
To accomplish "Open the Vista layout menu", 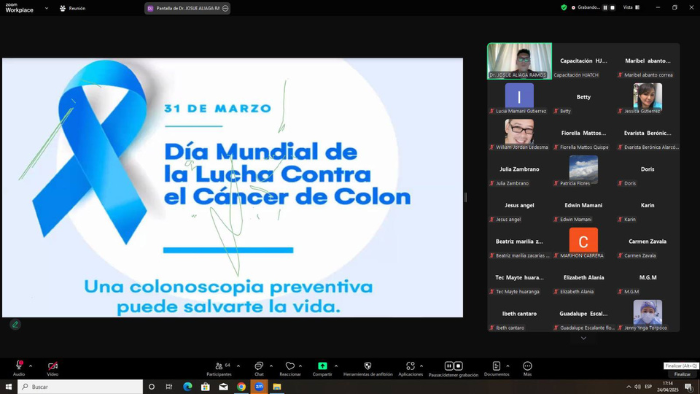I will point(632,8).
